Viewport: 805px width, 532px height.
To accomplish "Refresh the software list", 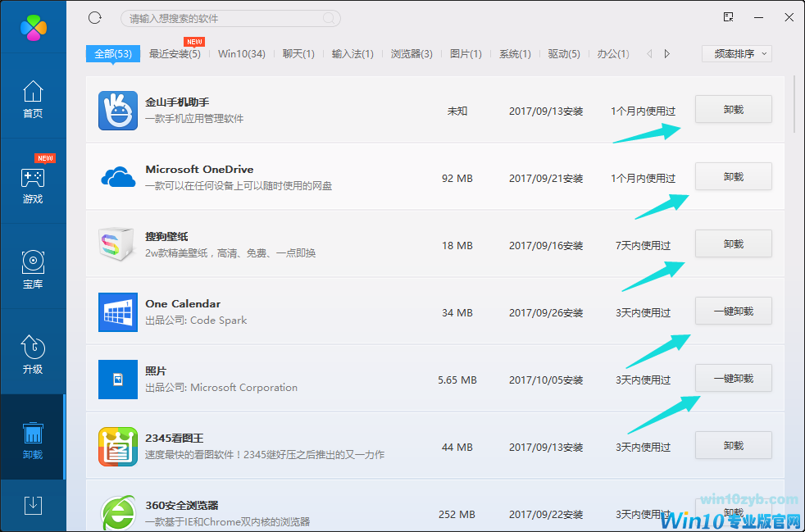I will (94, 17).
